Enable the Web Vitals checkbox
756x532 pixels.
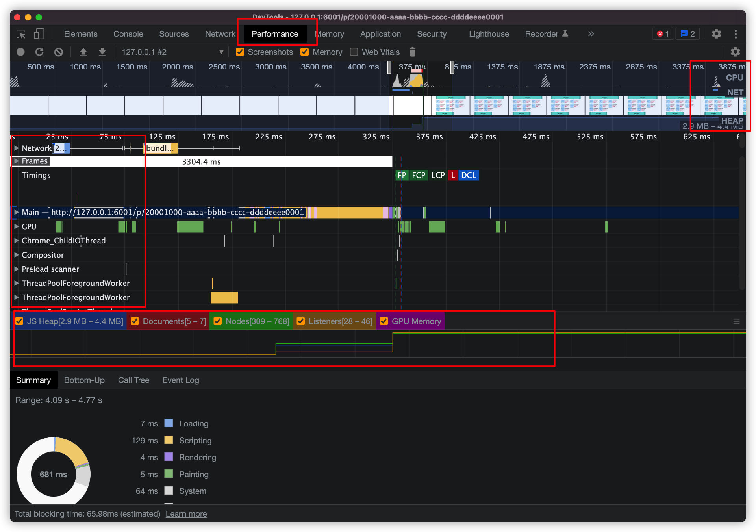click(354, 52)
